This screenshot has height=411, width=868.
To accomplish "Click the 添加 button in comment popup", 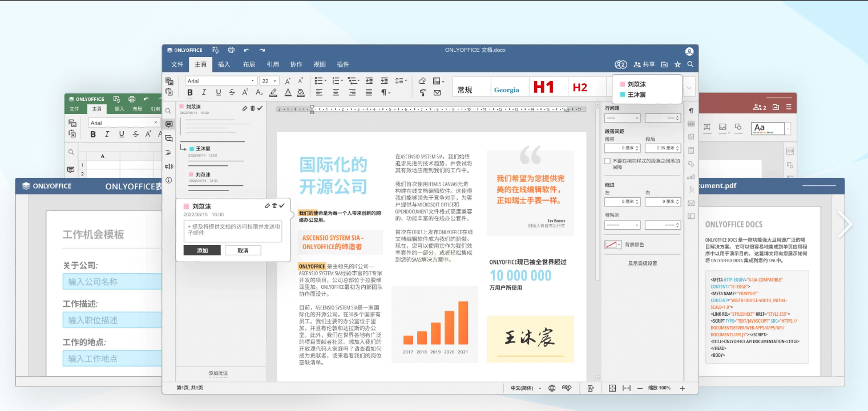I will (x=202, y=250).
